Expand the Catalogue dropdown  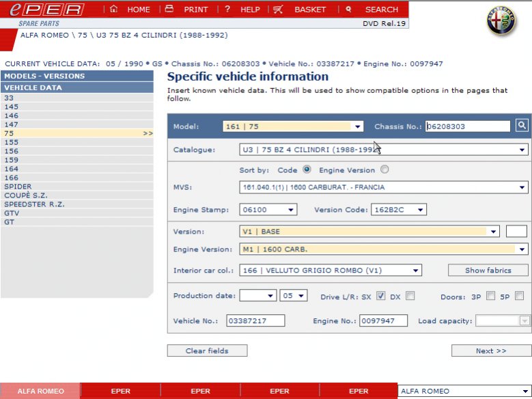click(x=522, y=150)
